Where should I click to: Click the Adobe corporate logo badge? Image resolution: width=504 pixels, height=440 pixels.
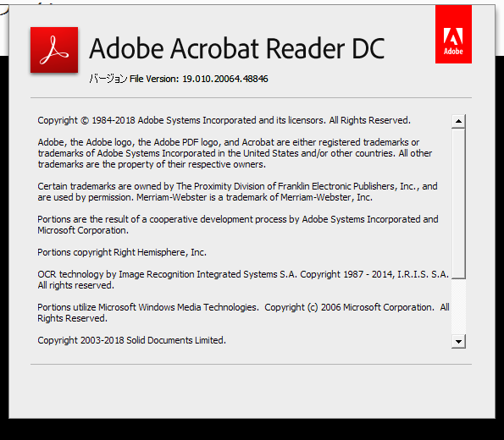(453, 34)
